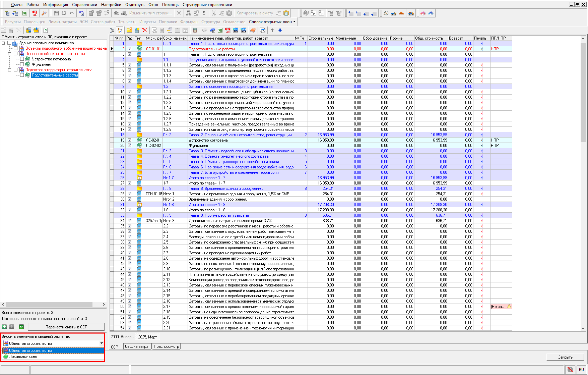Click the Общ. стоимость column header
The width and height of the screenshot is (588, 375).
pos(431,38)
